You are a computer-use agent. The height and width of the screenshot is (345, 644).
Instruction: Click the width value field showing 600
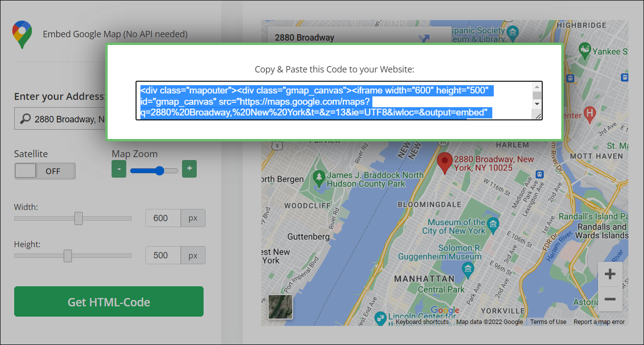click(163, 218)
